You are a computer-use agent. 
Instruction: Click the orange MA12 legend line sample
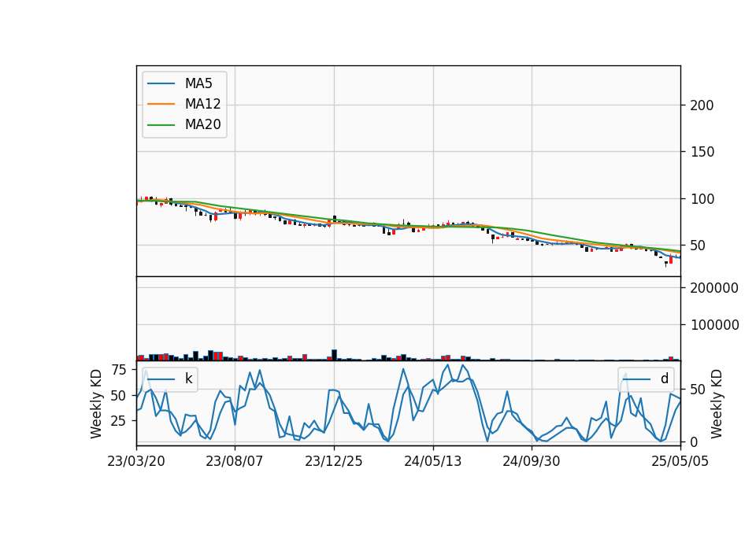161,104
